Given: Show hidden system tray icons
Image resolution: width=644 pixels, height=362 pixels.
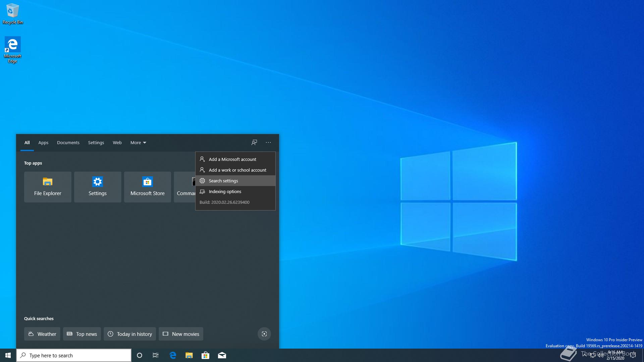Looking at the screenshot, I should [x=585, y=355].
